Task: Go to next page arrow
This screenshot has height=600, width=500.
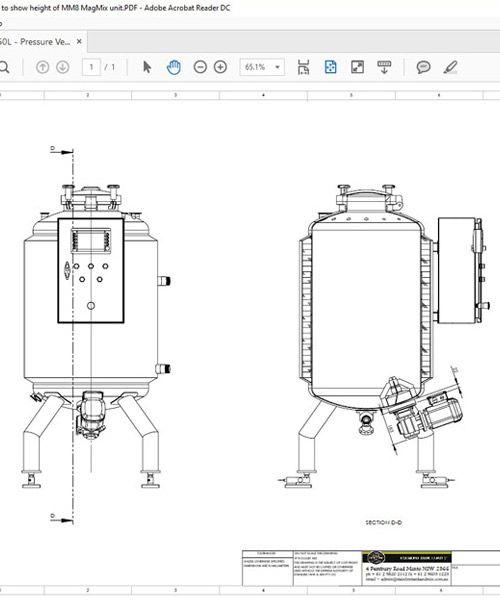Action: [63, 67]
